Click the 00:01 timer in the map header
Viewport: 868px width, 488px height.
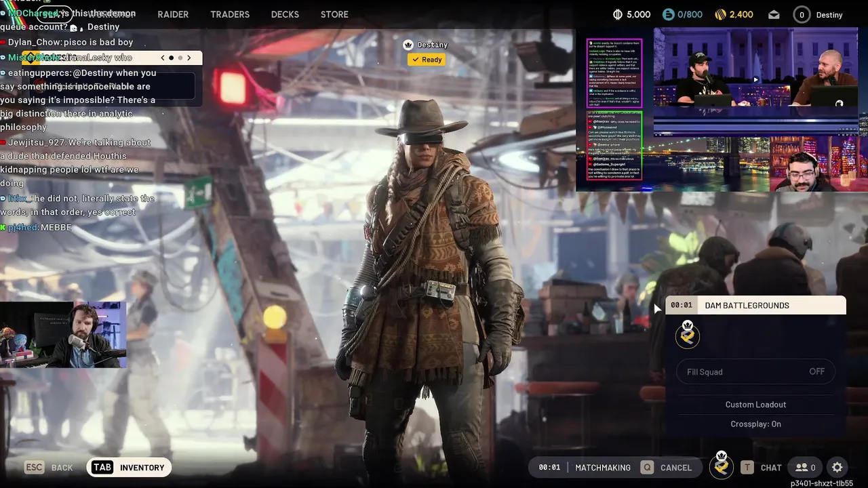coord(682,305)
